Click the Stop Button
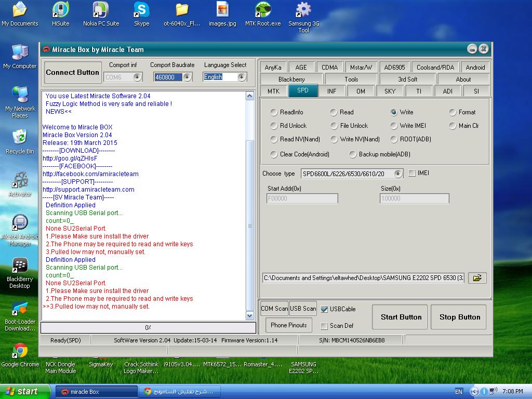 point(460,317)
